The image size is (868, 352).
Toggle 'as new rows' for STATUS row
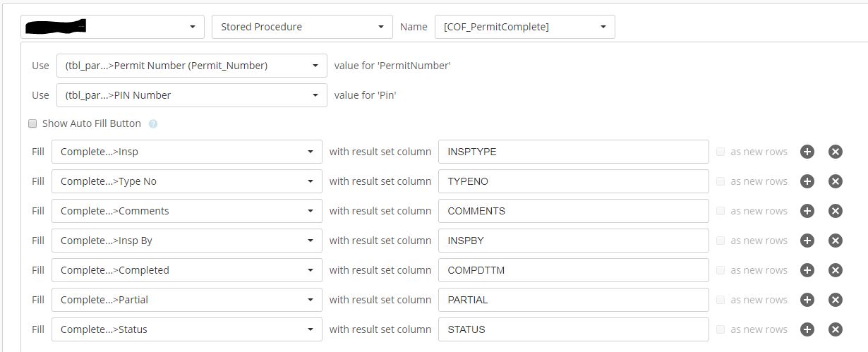[720, 329]
